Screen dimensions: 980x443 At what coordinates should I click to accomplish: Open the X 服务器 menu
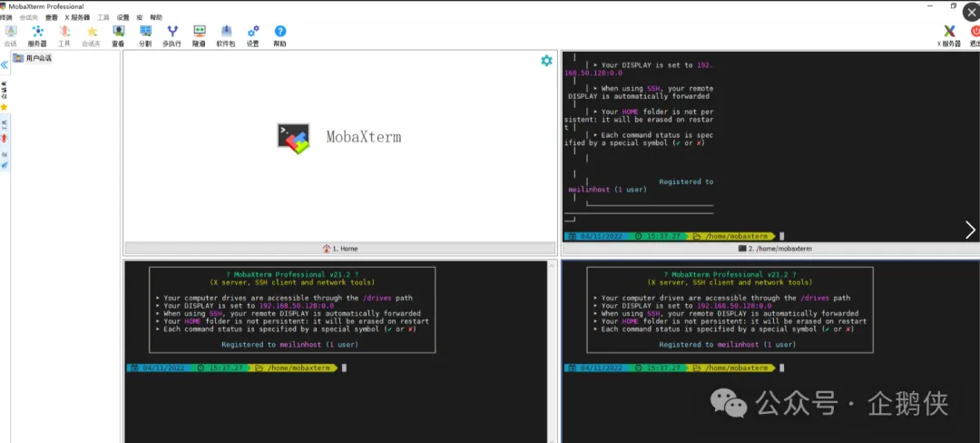[x=77, y=17]
